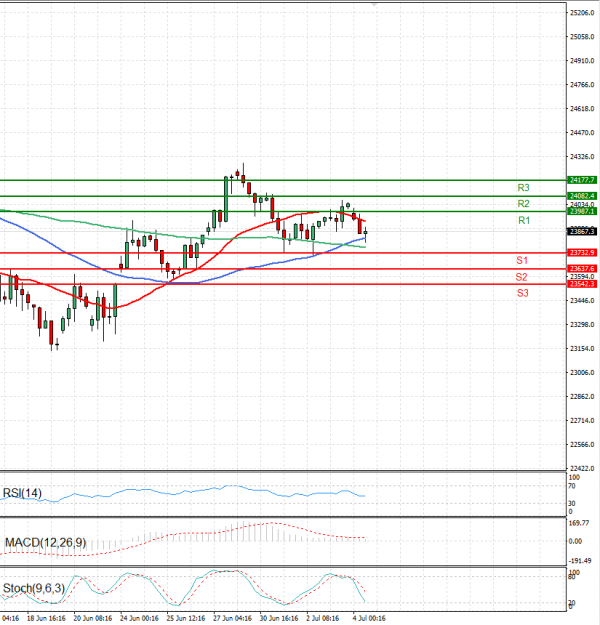The width and height of the screenshot is (600, 625).
Task: Click the MACD -191.49 scale value
Action: tap(580, 561)
